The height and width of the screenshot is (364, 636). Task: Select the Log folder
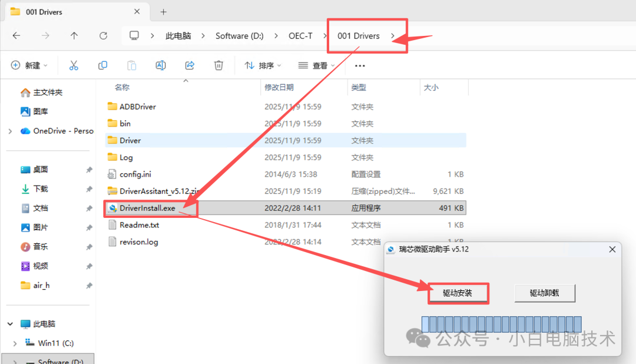(x=286, y=157)
